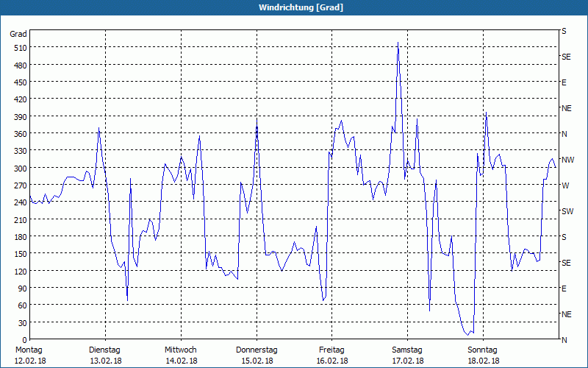Click the Samstag day label
This screenshot has width=588, height=368.
tap(407, 350)
